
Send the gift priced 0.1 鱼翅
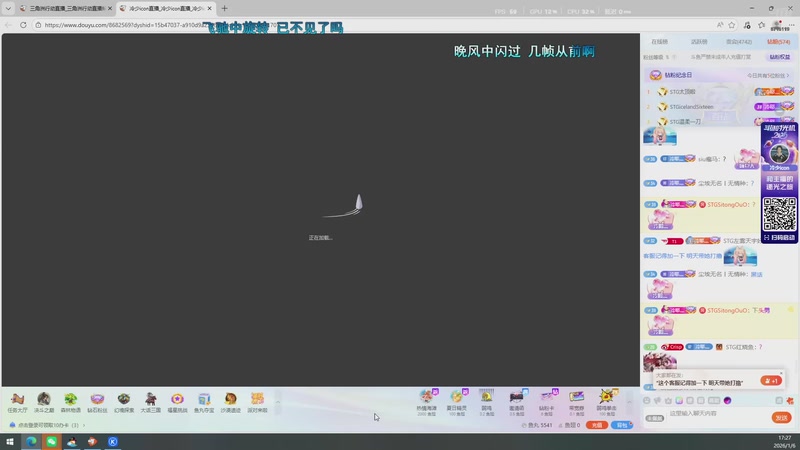click(577, 403)
